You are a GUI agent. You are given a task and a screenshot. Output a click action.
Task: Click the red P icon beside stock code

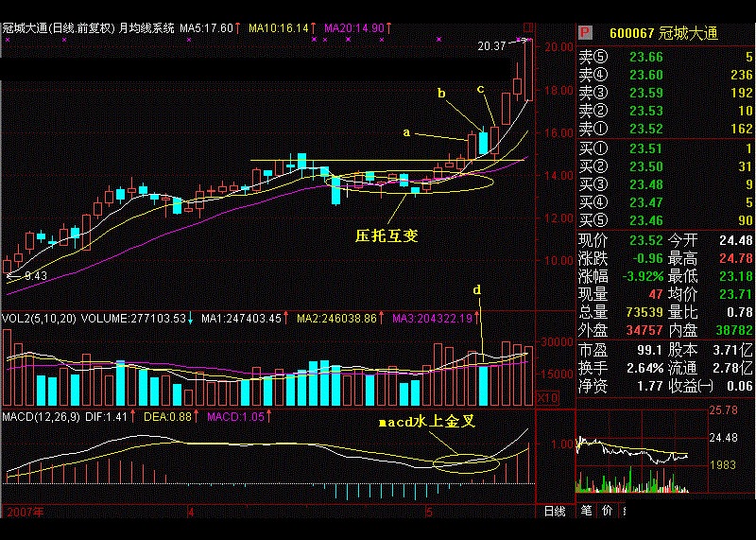(x=584, y=33)
